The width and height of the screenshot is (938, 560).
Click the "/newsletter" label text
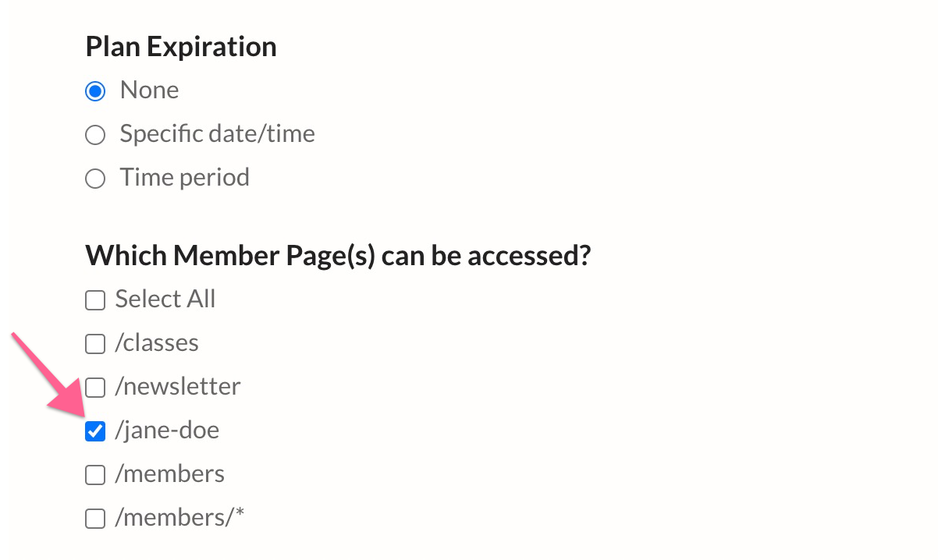[177, 386]
